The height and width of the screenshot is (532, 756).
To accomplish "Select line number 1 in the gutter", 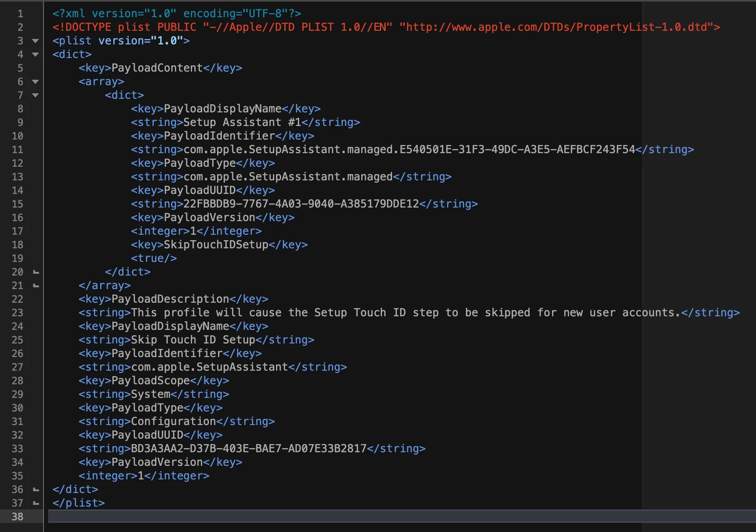I will coord(20,14).
